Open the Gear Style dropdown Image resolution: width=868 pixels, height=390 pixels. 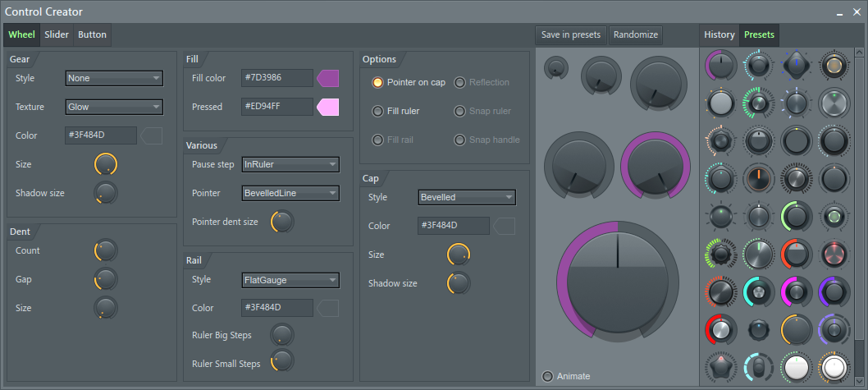[x=114, y=78]
